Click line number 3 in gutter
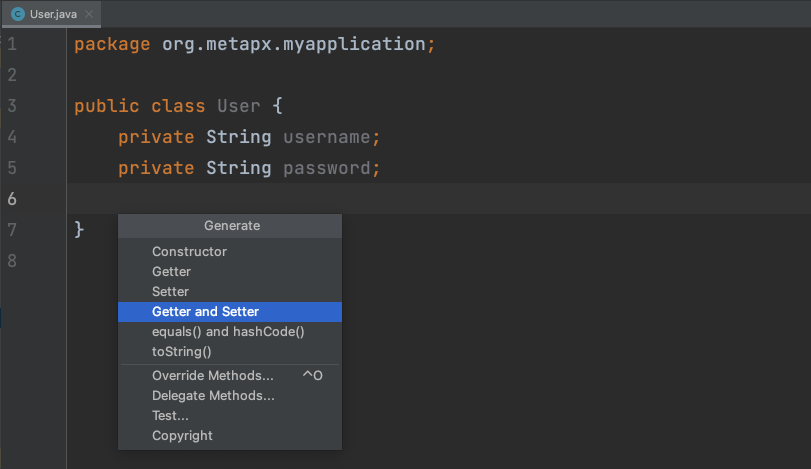 coord(12,106)
